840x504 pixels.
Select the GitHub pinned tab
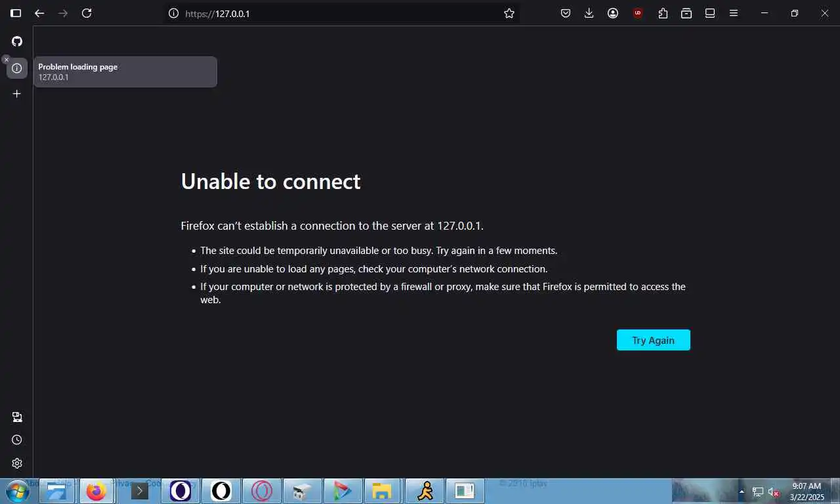tap(17, 41)
